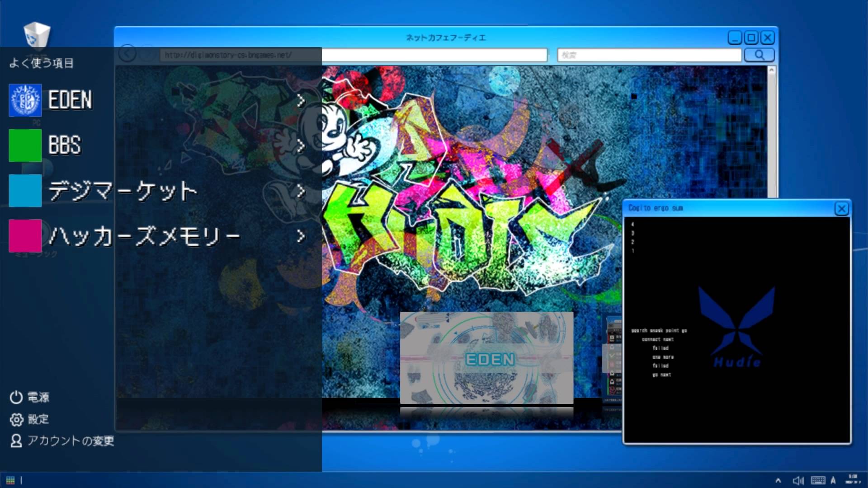Screen dimensions: 868x488
Task: Toggle the on-screen keyboard tray icon
Action: click(817, 480)
